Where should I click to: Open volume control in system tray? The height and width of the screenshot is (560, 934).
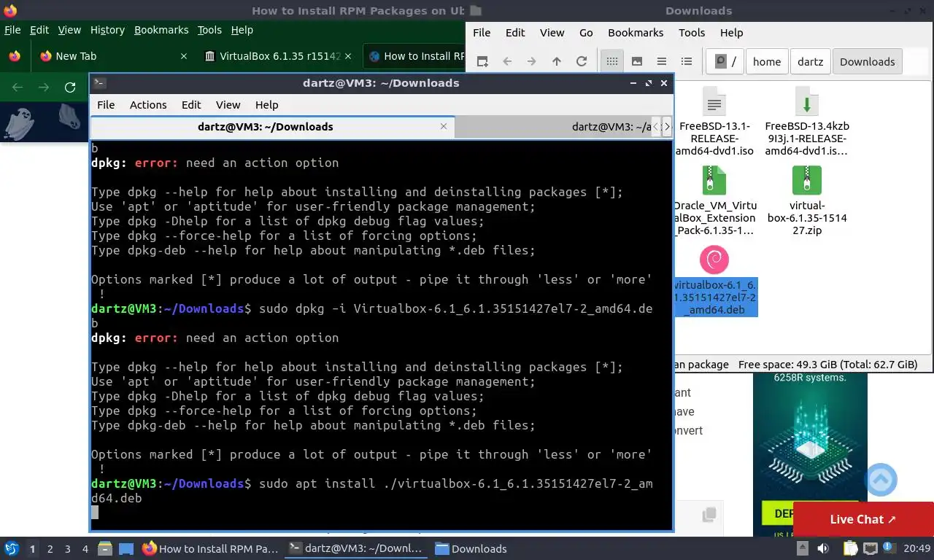click(x=823, y=548)
